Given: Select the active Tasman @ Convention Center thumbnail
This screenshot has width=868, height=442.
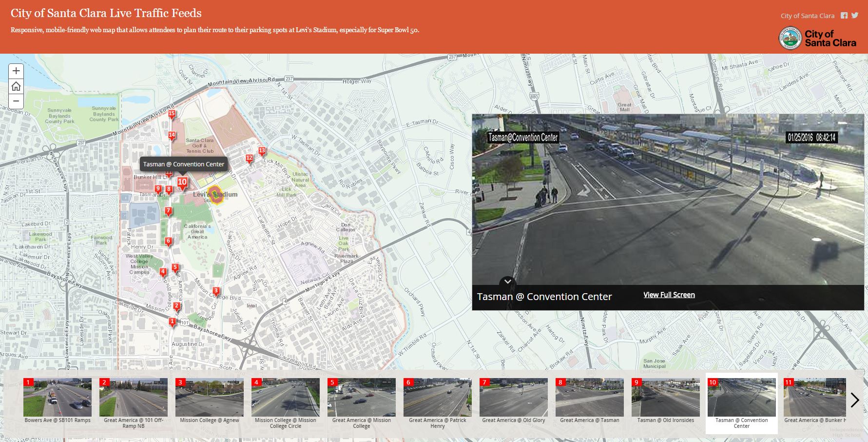Looking at the screenshot, I should [x=742, y=403].
